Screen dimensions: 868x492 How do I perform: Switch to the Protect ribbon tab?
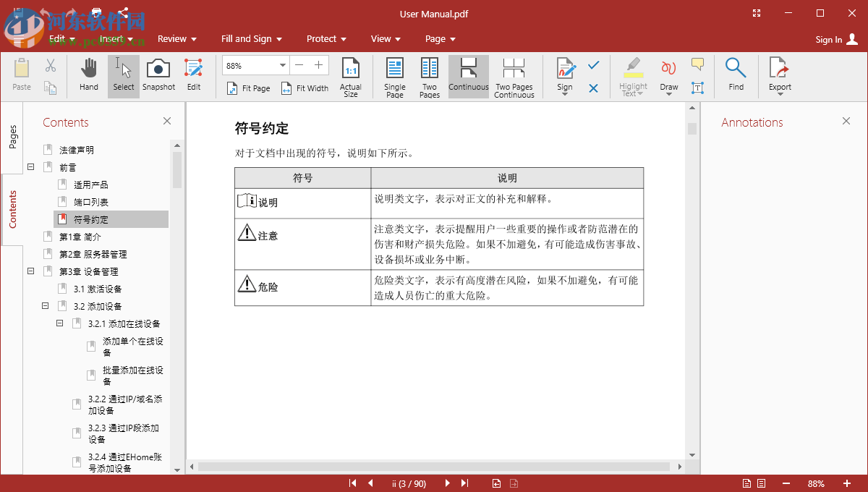[321, 38]
